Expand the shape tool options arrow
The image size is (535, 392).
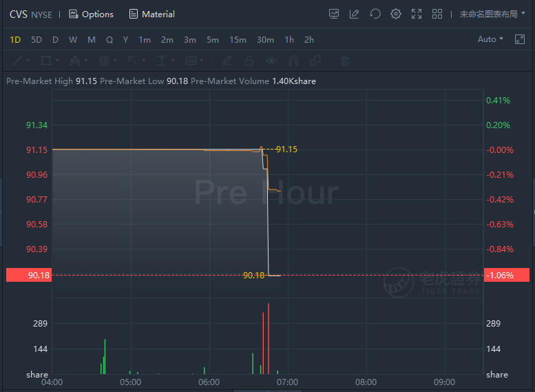tap(57, 61)
